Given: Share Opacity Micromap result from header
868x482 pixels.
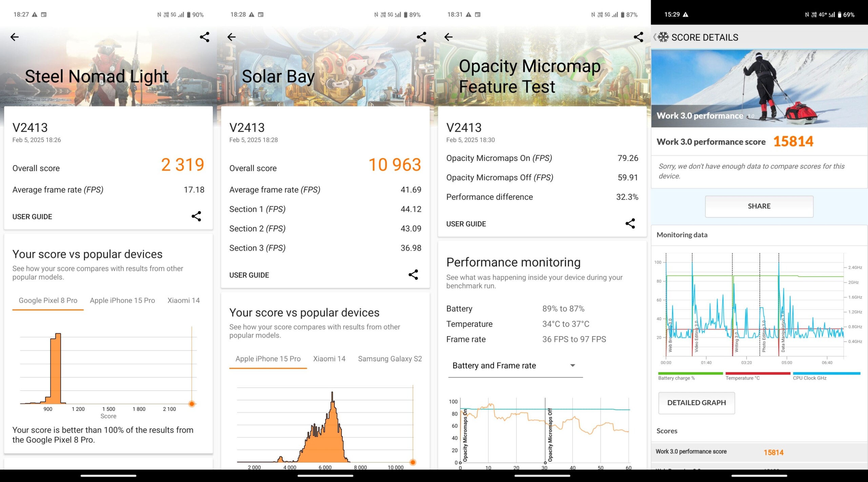Looking at the screenshot, I should (638, 37).
